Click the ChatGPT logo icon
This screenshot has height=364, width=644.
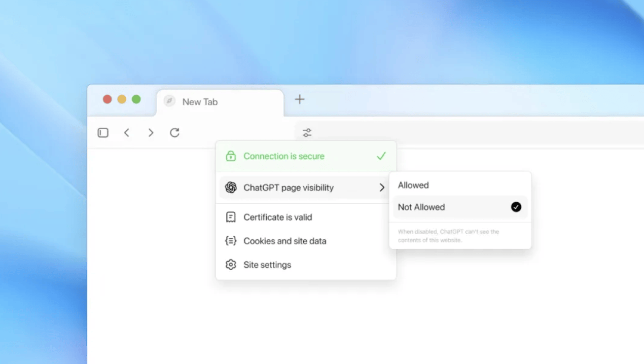[231, 188]
